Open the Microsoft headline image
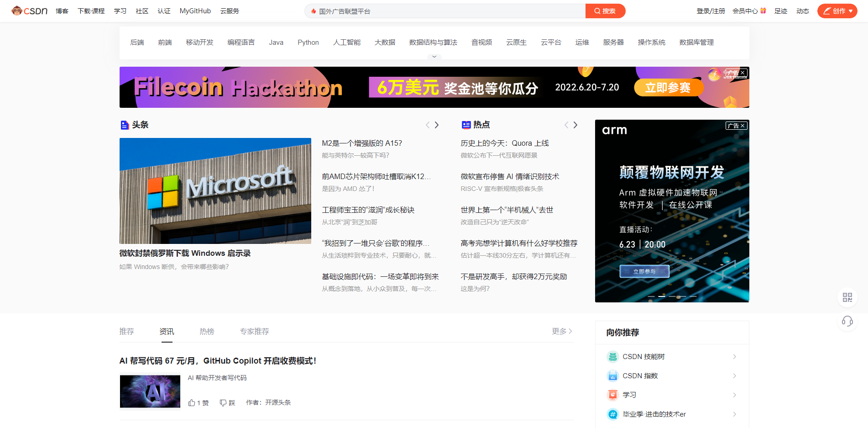The width and height of the screenshot is (868, 428). [x=215, y=191]
